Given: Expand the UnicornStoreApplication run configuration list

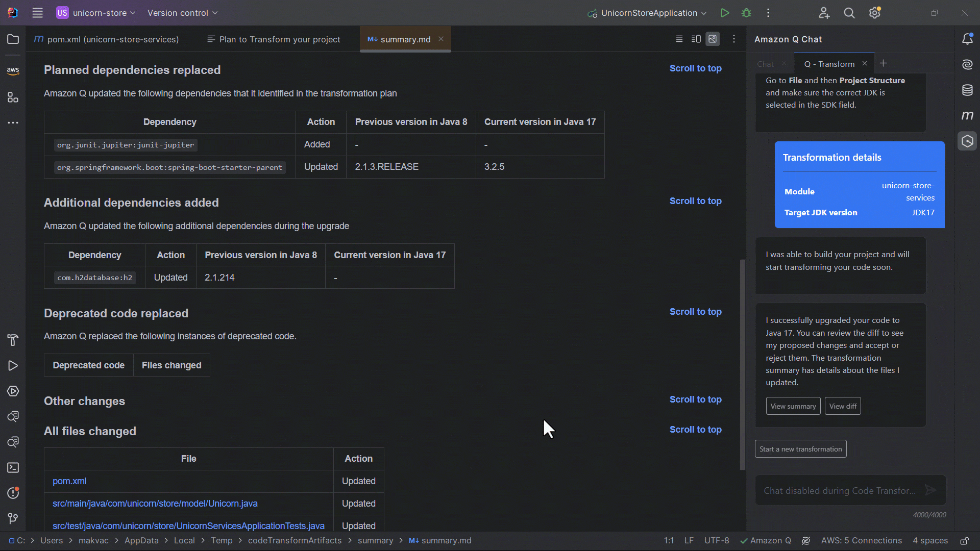Looking at the screenshot, I should tap(704, 13).
